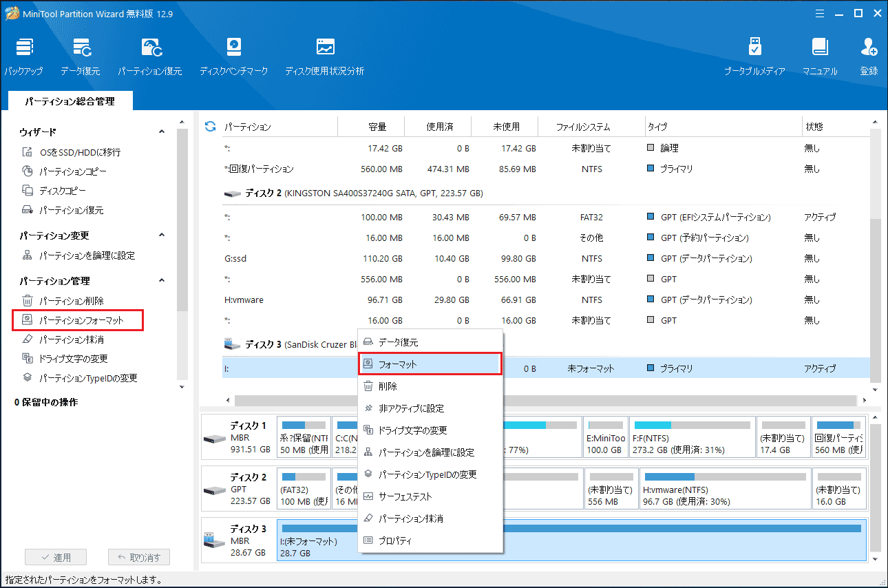Screen dimensions: 888x588
Task: Click the 登録 icon
Action: click(x=869, y=57)
